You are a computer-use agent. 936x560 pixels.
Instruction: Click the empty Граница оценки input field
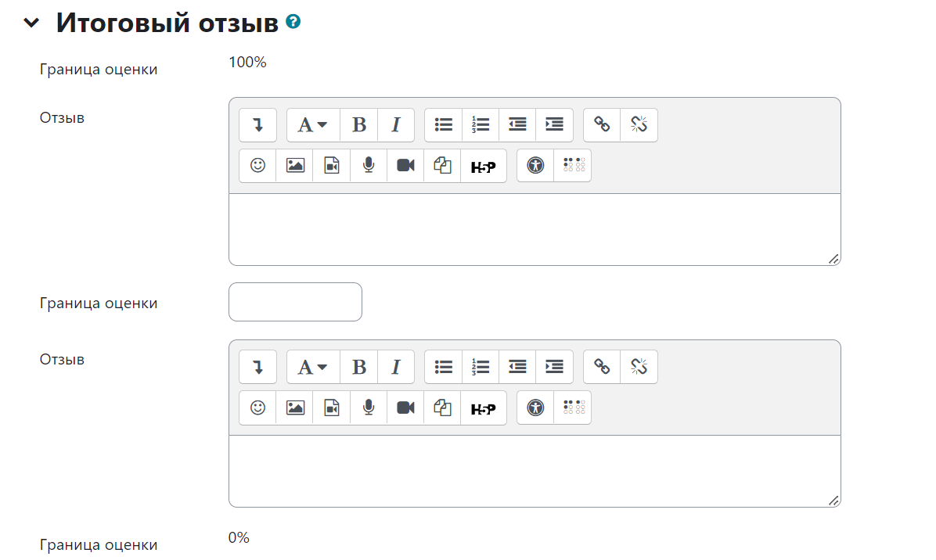[x=295, y=302]
